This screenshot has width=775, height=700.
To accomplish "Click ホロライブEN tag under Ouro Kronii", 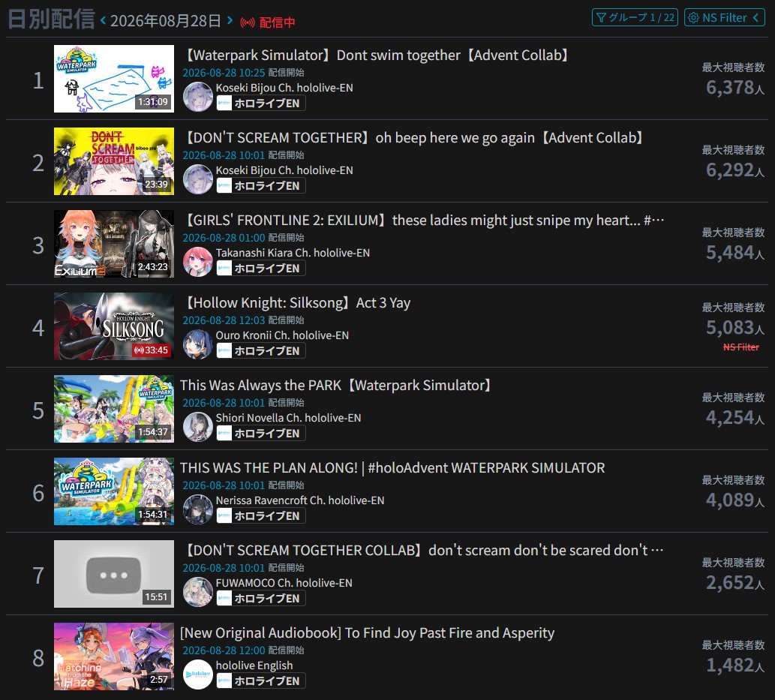I will click(261, 351).
